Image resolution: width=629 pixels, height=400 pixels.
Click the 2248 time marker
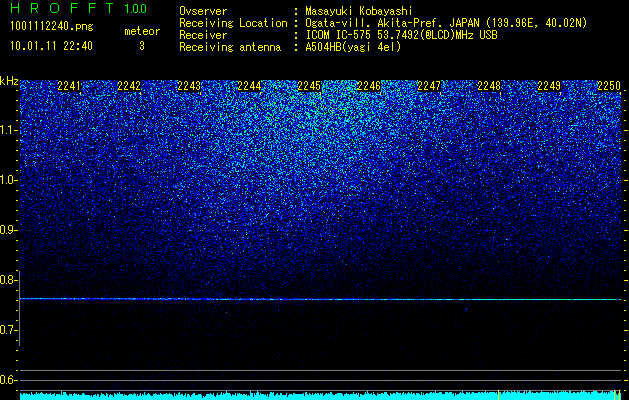489,86
